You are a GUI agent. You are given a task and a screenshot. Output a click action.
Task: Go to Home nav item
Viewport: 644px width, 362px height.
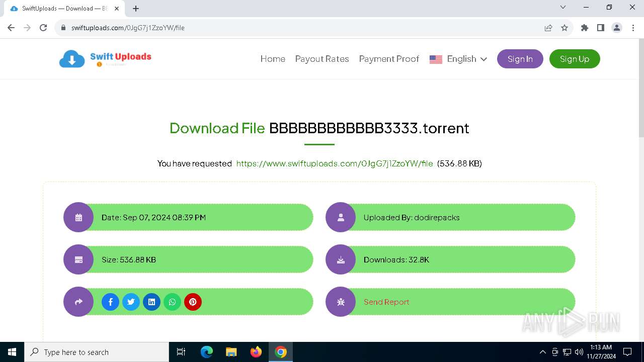point(273,59)
